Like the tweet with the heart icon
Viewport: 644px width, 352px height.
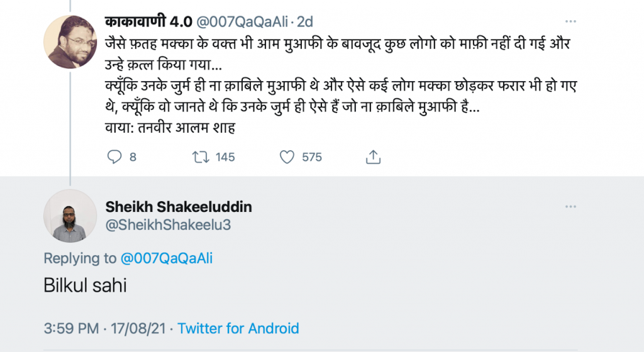click(287, 157)
